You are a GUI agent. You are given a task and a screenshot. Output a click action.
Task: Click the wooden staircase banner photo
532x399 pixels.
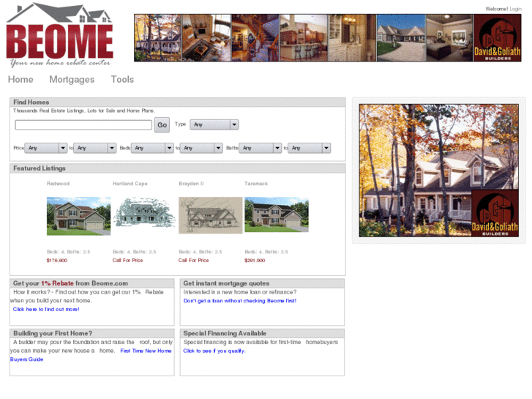point(255,37)
